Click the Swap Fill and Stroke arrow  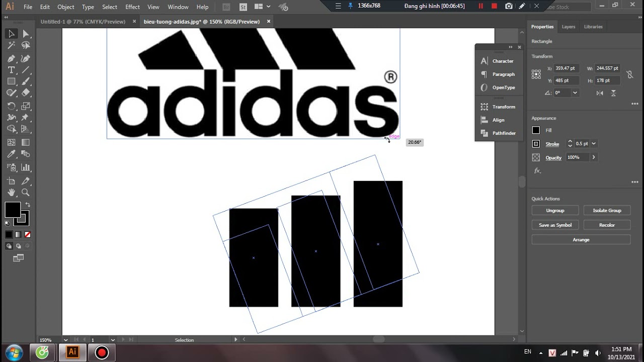(28, 205)
